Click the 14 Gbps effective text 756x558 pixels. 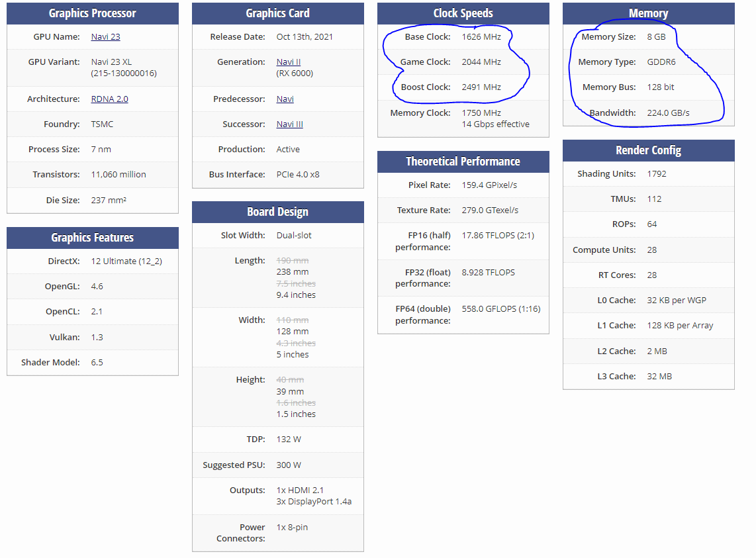pos(496,124)
